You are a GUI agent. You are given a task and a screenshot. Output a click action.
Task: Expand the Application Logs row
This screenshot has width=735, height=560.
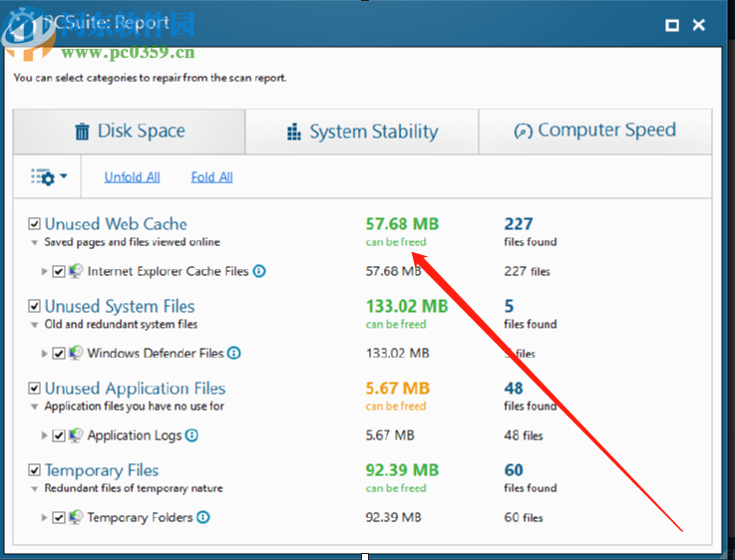44,435
